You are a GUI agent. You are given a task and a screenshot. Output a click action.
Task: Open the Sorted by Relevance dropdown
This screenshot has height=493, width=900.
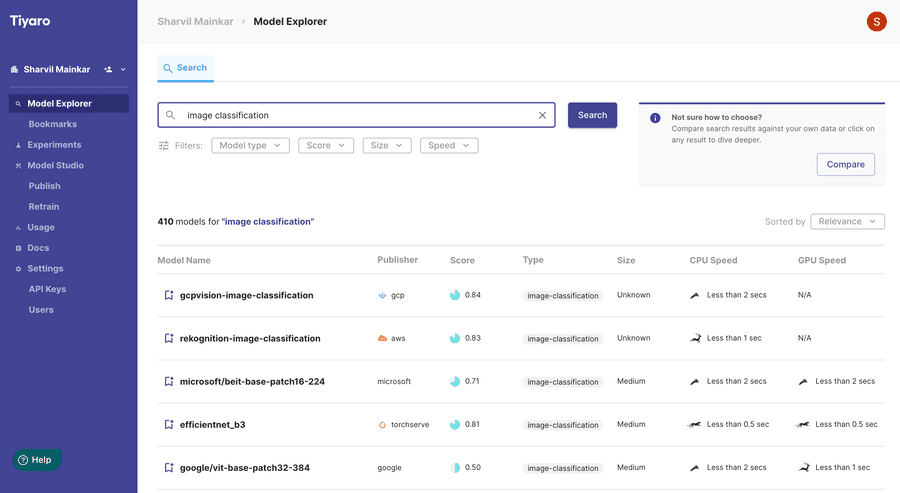[x=847, y=222]
